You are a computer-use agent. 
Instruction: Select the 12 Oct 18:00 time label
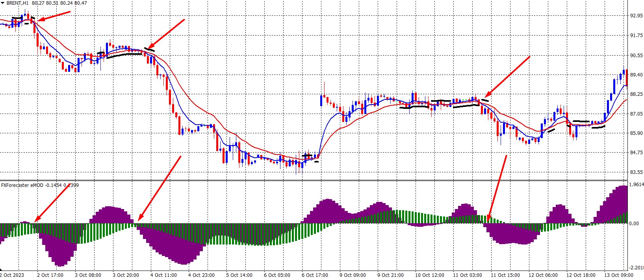581,275
